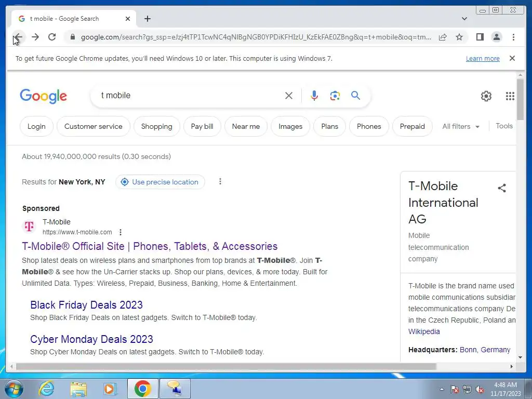
Task: Select the Images filter chip
Action: click(290, 126)
